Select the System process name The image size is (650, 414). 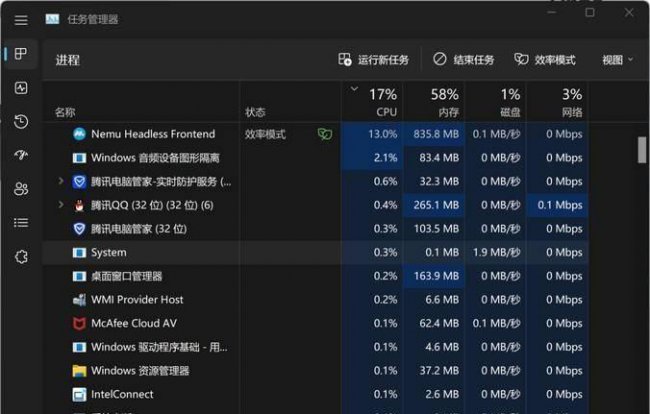[x=109, y=253]
